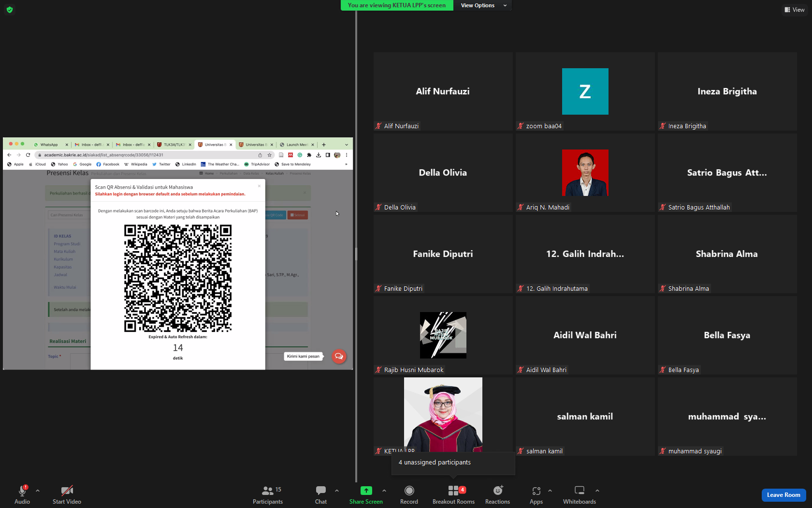Expand the Audio options caret
The height and width of the screenshot is (508, 812).
38,491
